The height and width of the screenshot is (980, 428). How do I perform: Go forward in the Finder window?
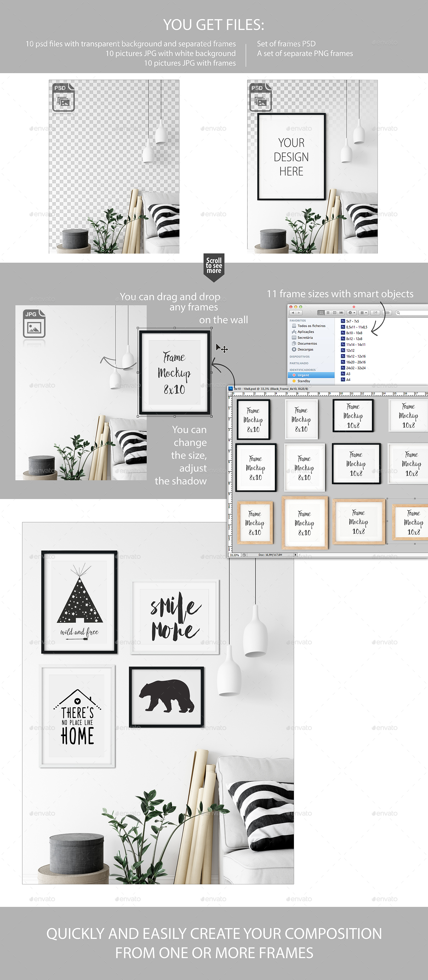coord(299,313)
